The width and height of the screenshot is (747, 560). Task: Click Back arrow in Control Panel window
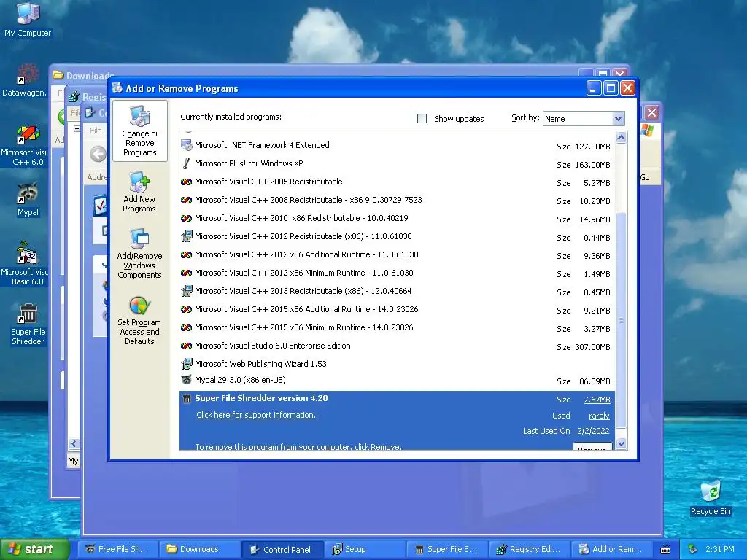(98, 155)
